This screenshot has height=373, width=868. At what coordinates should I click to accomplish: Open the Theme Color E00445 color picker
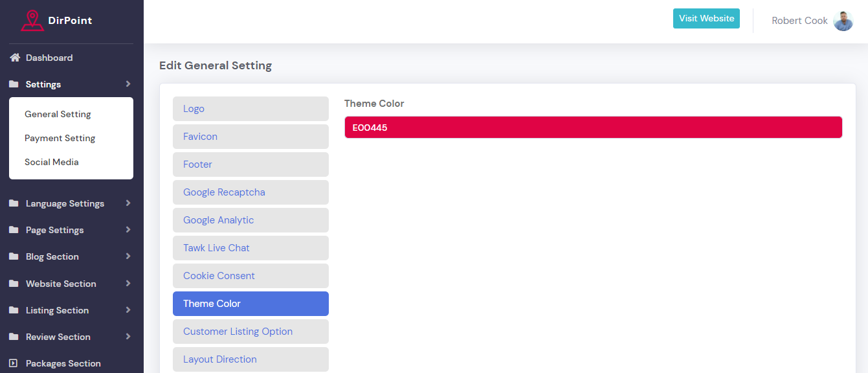[x=593, y=128]
